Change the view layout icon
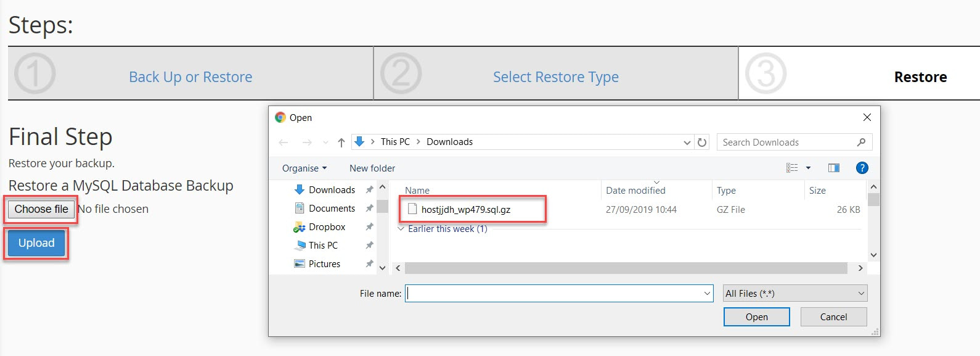 point(792,168)
